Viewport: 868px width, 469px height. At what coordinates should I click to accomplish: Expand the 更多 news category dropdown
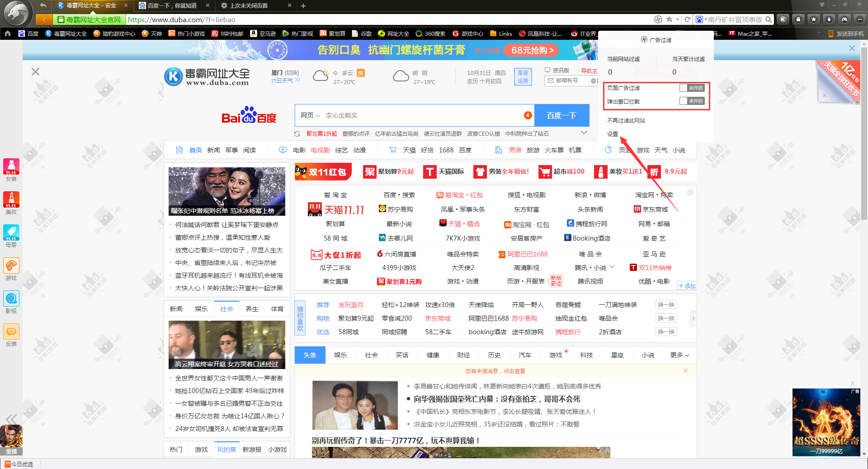[678, 355]
